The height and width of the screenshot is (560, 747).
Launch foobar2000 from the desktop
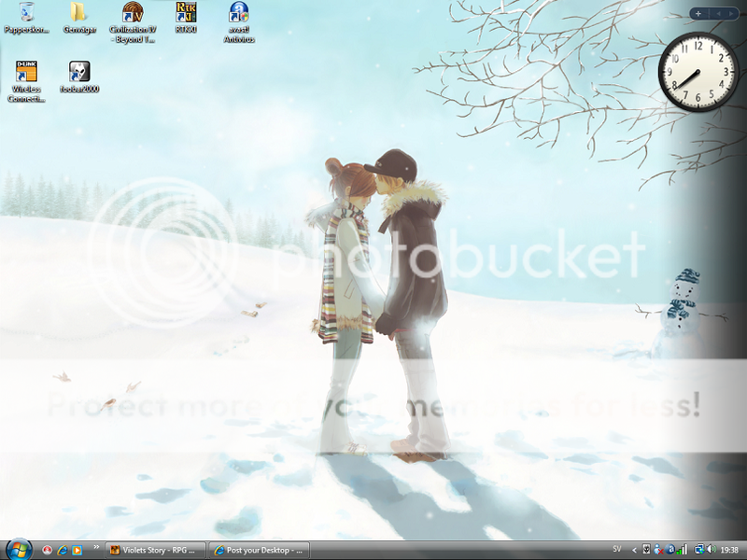click(79, 72)
